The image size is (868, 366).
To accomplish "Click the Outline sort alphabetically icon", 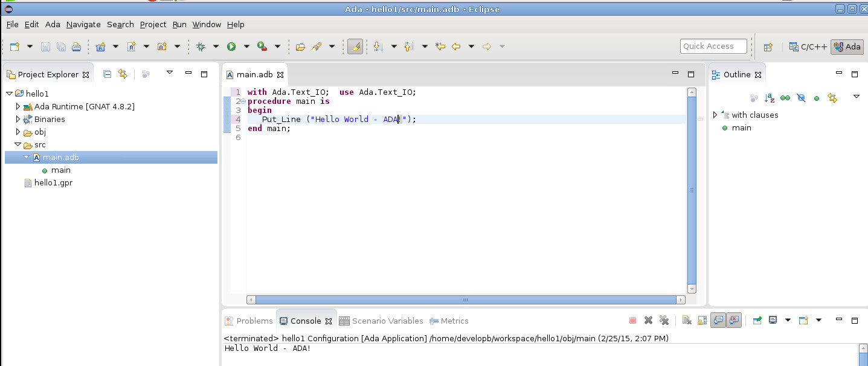I will [770, 97].
